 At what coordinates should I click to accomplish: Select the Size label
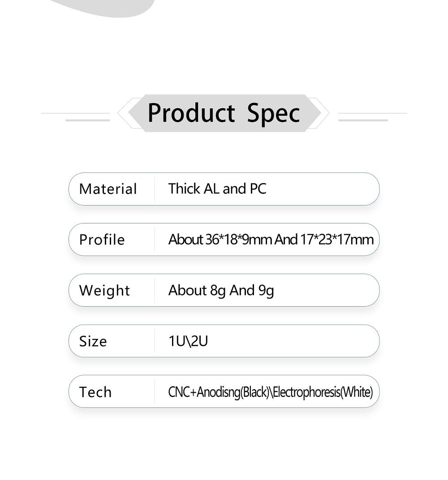(93, 341)
